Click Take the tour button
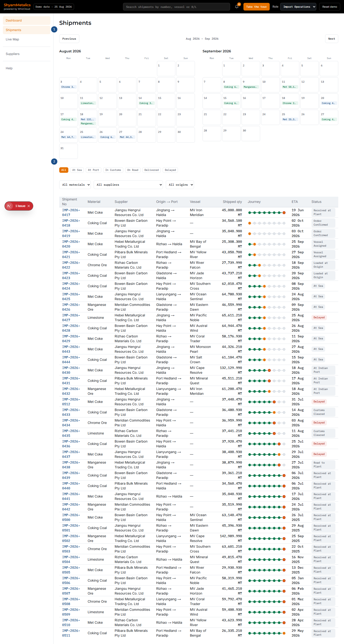The image size is (344, 644). tap(256, 7)
